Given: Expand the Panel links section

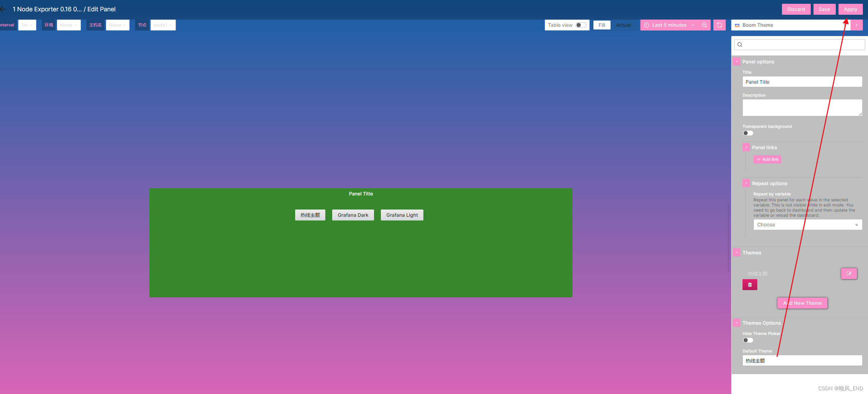Looking at the screenshot, I should coord(746,147).
